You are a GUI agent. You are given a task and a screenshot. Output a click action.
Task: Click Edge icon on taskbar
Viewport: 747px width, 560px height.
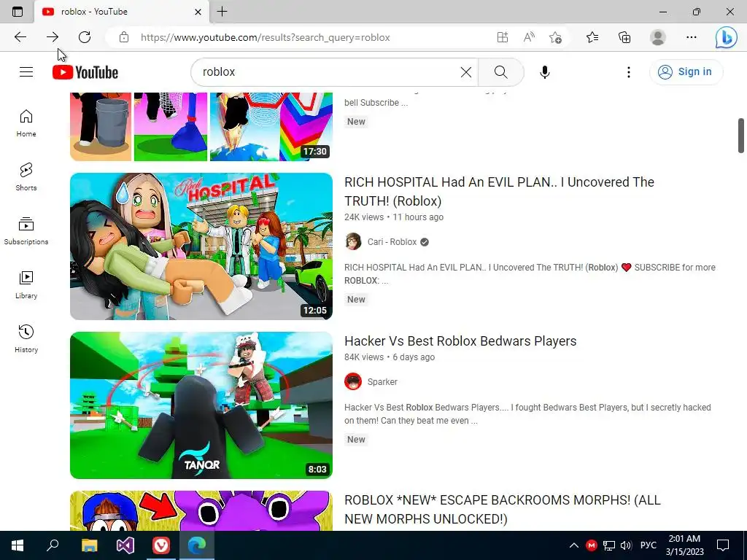coord(197,545)
